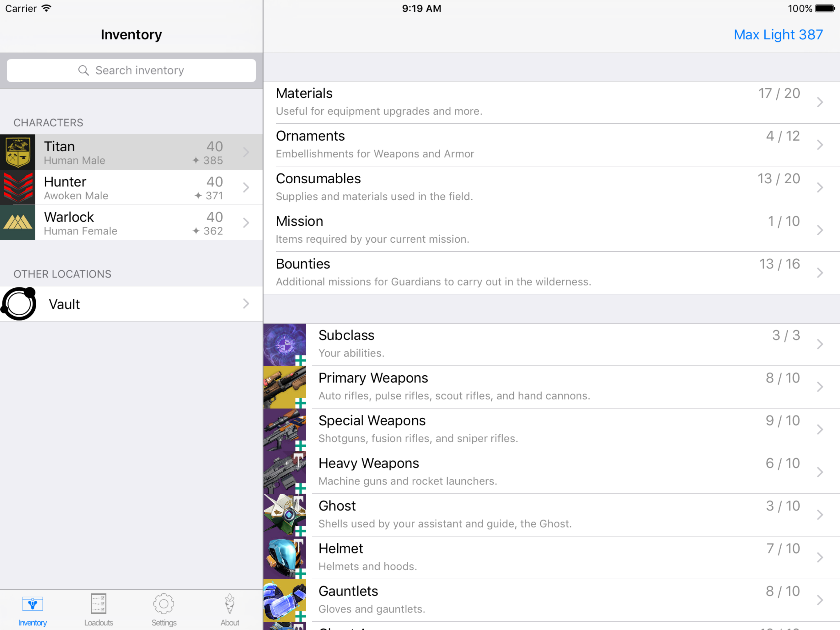Screen dimensions: 840x630
Task: Open the Bounties category
Action: click(551, 273)
